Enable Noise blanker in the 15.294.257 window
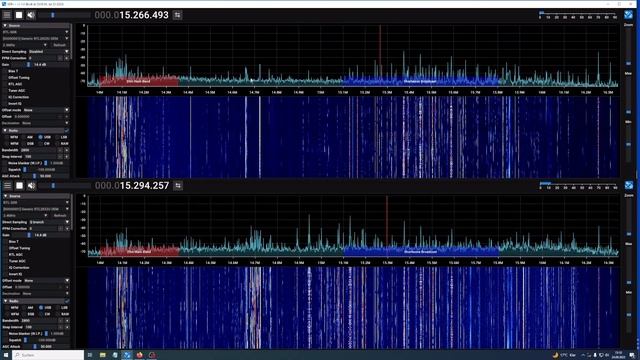 click(x=5, y=333)
